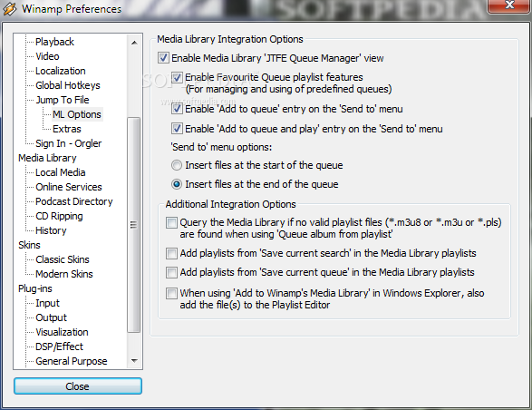Uncheck Enable 'Add to queue' entry checkbox

tap(177, 109)
